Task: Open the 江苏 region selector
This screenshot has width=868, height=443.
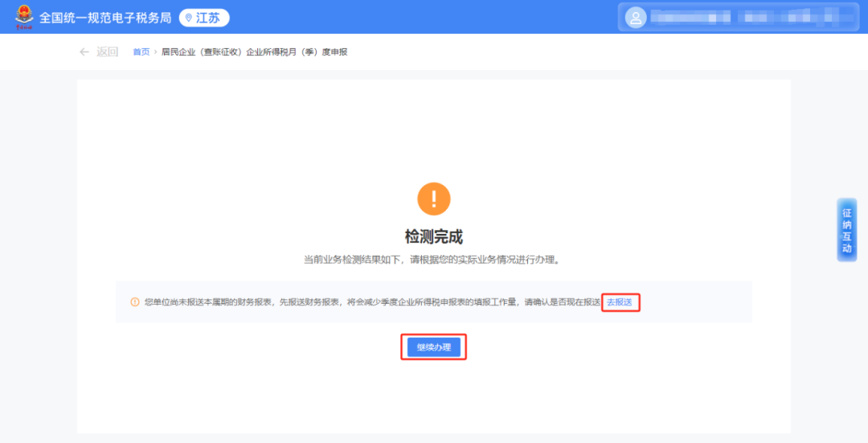Action: [203, 18]
